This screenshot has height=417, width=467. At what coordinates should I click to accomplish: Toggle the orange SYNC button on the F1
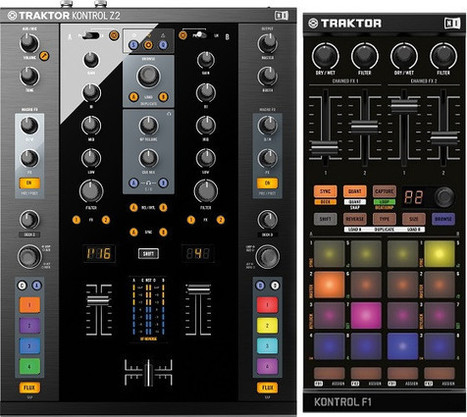[x=325, y=191]
